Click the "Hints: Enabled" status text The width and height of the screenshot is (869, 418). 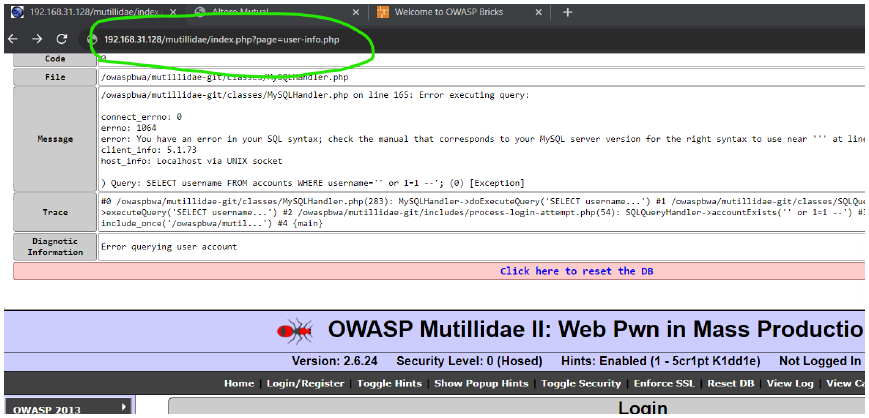(661, 361)
